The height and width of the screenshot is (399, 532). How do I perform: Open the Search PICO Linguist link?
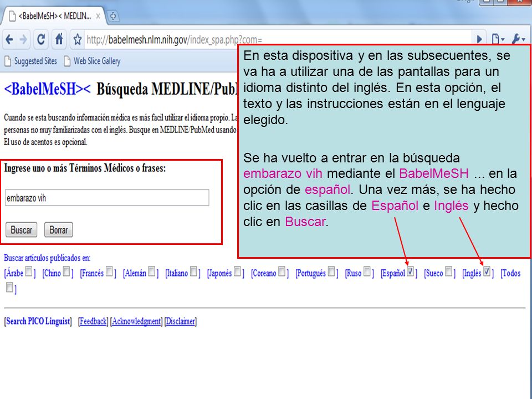pyautogui.click(x=38, y=321)
